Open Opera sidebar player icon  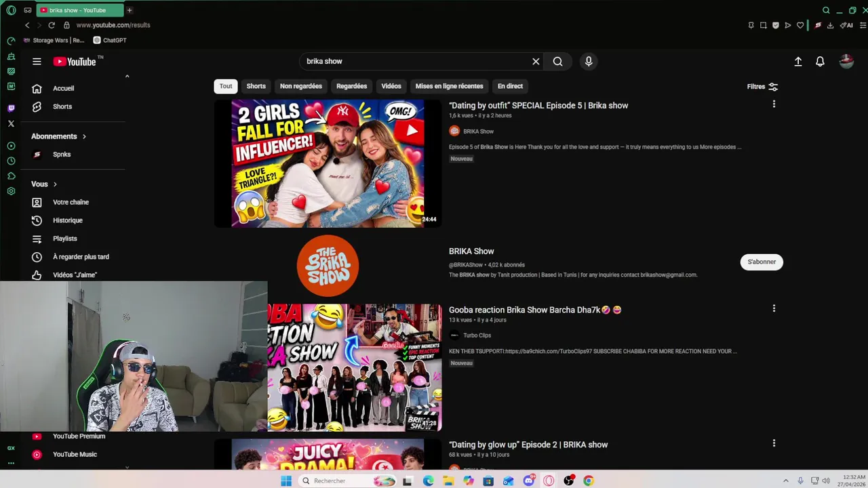click(x=11, y=146)
